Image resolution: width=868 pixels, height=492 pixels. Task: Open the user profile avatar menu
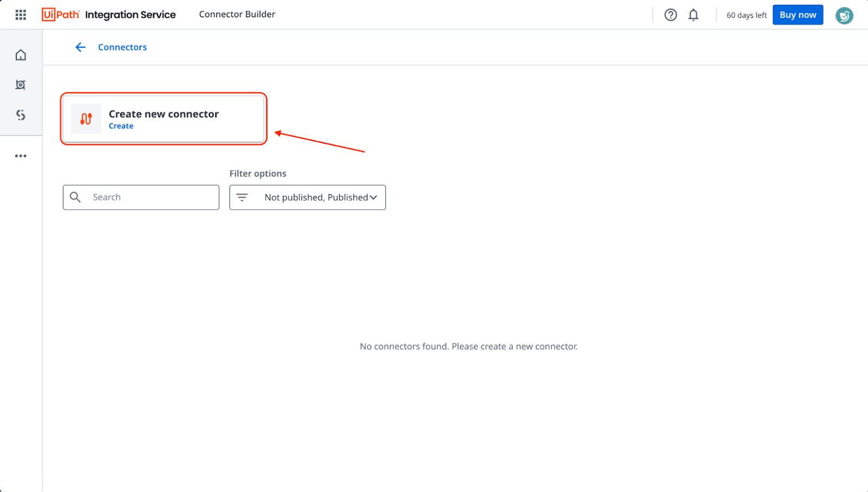coord(844,15)
